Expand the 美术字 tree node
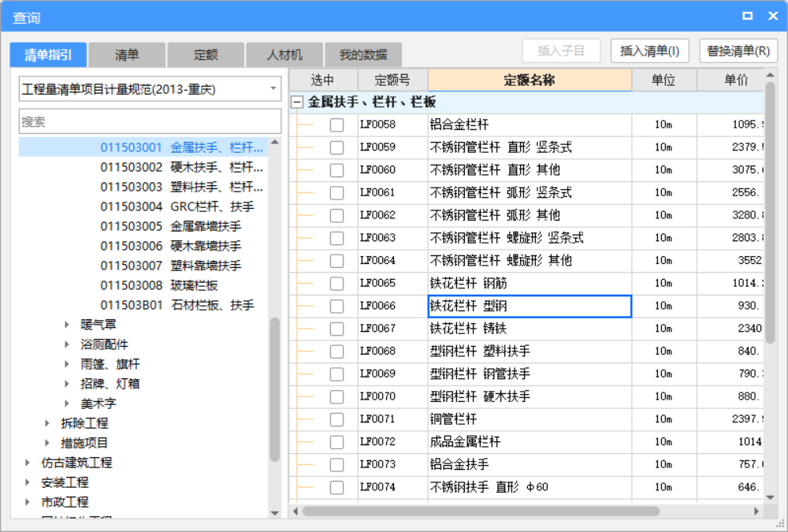Image resolution: width=788 pixels, height=532 pixels. tap(67, 404)
